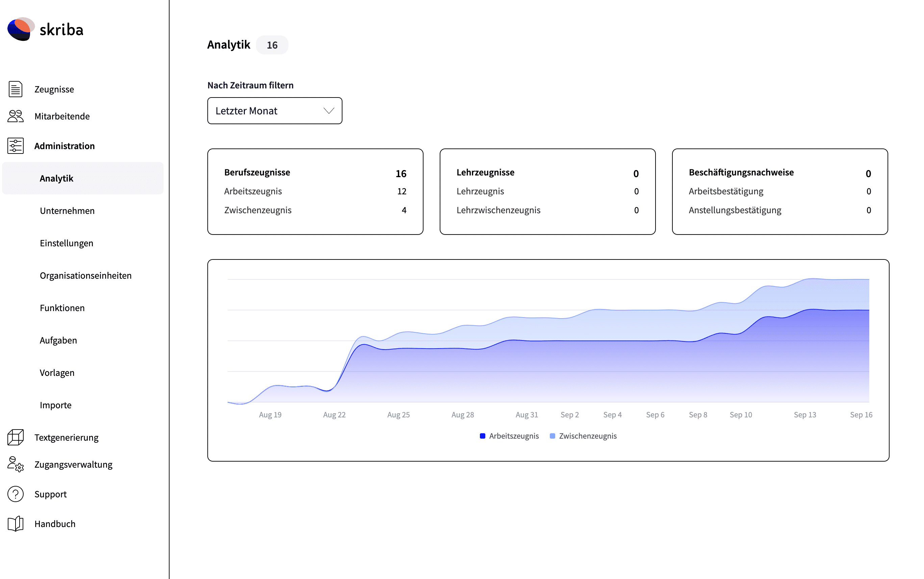
Task: Open Unternehmen in the sidebar
Action: [x=67, y=211]
